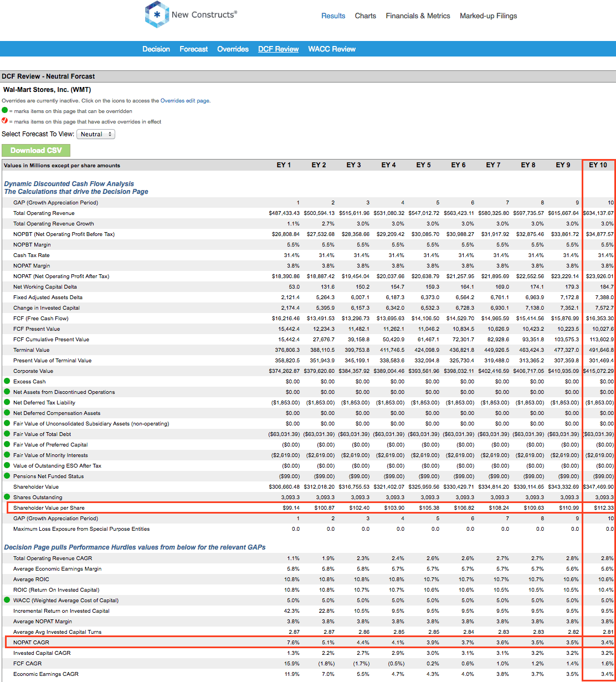The image size is (616, 682).
Task: Click the Corporate Value row label
Action: coord(33,371)
